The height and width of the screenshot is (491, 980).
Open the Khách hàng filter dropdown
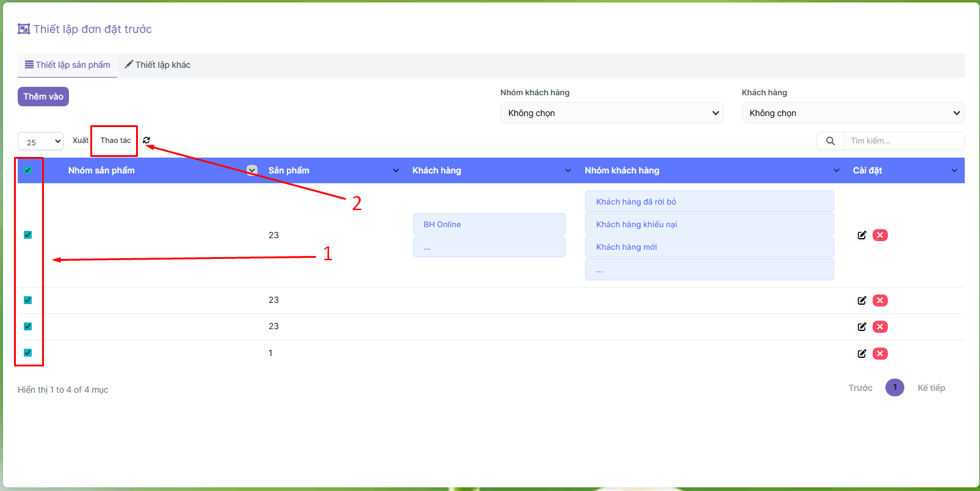tap(852, 113)
